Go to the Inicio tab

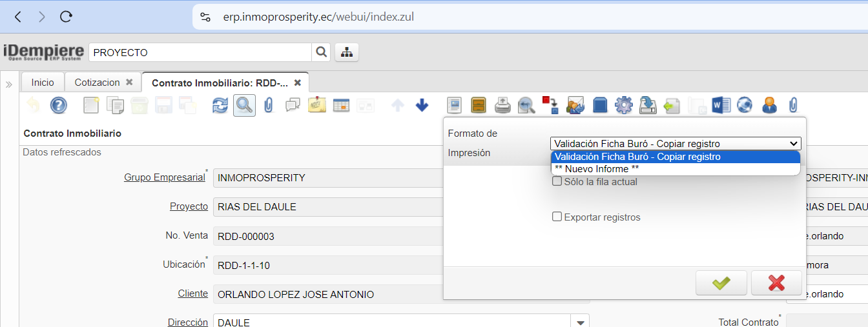pos(43,83)
